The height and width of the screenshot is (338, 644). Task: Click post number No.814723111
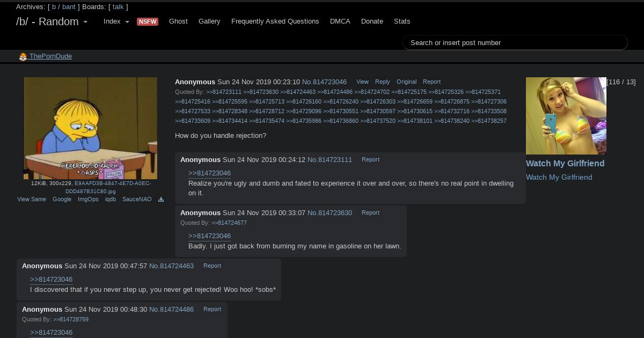point(330,160)
